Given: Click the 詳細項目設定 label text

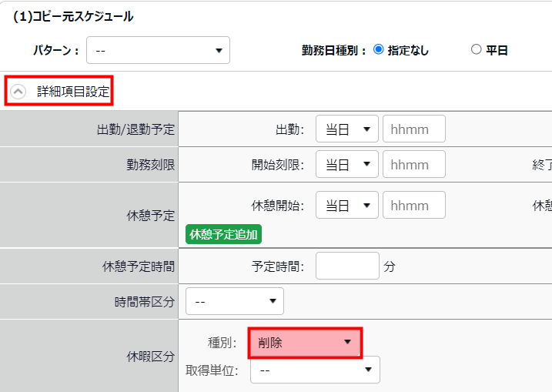Looking at the screenshot, I should 72,92.
